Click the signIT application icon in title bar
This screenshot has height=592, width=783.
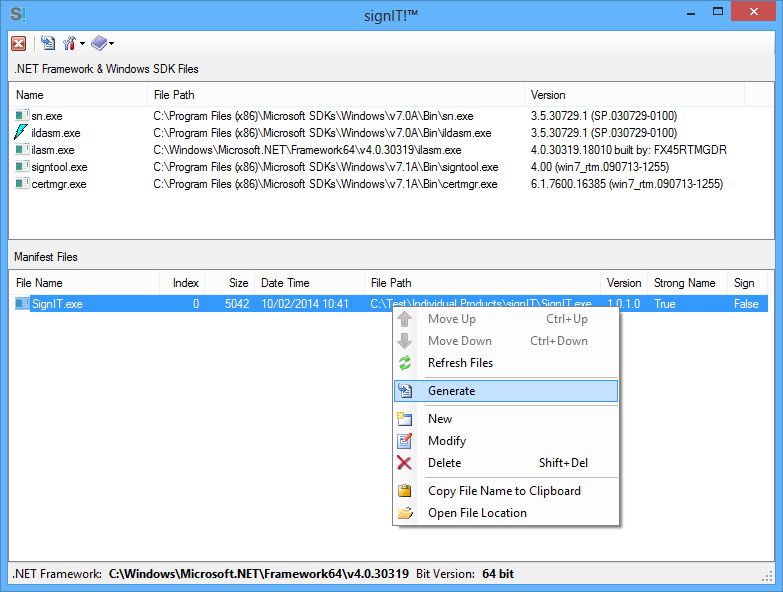coord(16,14)
